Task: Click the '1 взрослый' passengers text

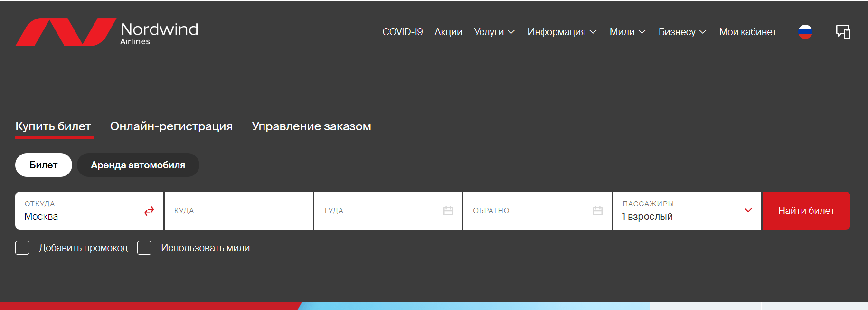Action: pyautogui.click(x=647, y=217)
